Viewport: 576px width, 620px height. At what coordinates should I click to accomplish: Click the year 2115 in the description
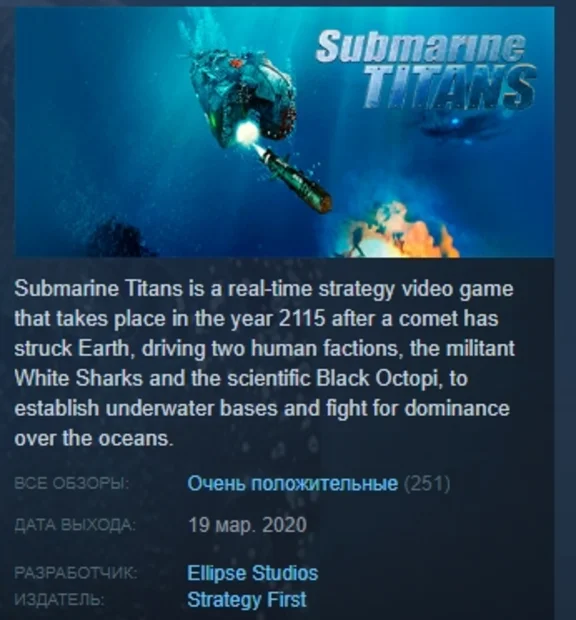(302, 319)
